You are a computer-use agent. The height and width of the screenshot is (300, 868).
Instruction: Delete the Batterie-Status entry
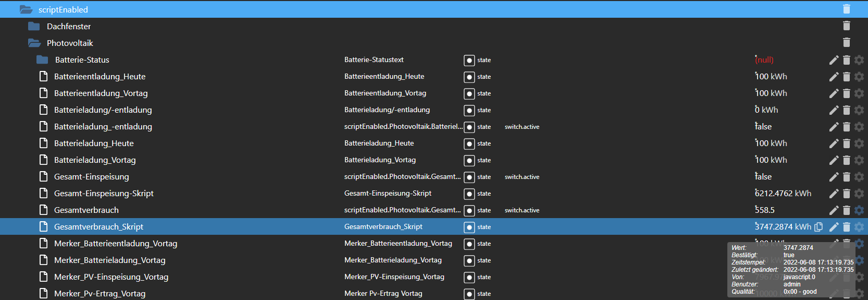coord(847,60)
